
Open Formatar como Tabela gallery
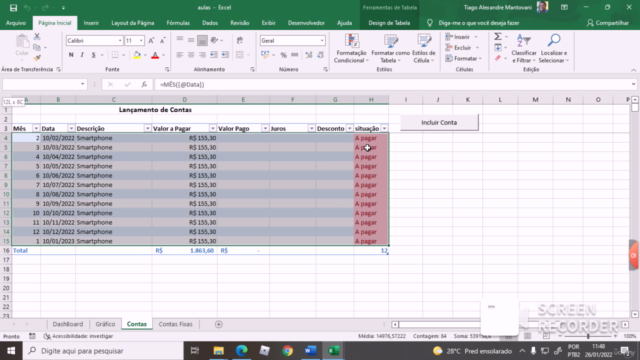click(x=391, y=49)
